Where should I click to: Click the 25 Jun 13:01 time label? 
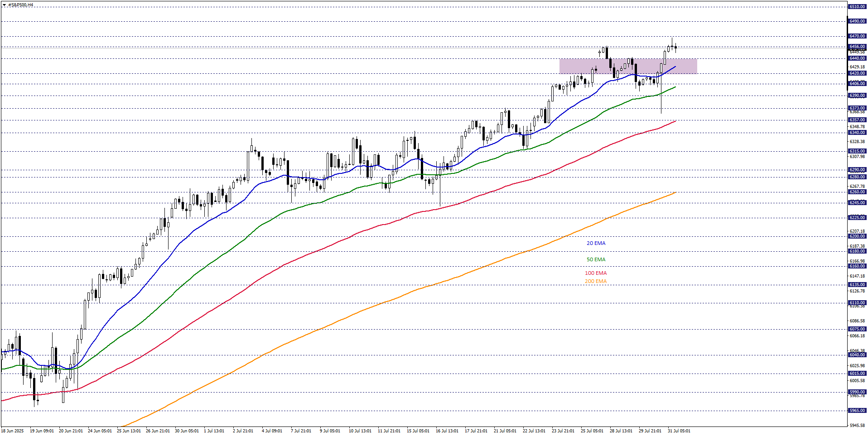(x=129, y=431)
